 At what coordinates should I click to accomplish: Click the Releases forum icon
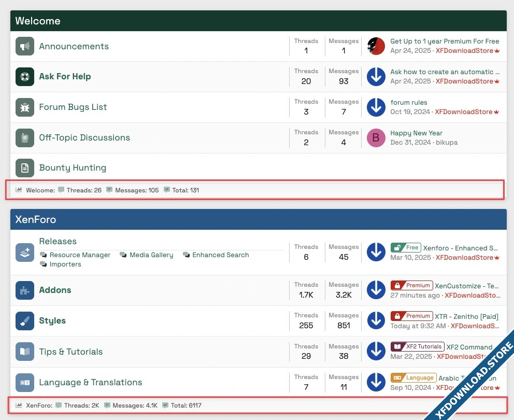point(24,253)
